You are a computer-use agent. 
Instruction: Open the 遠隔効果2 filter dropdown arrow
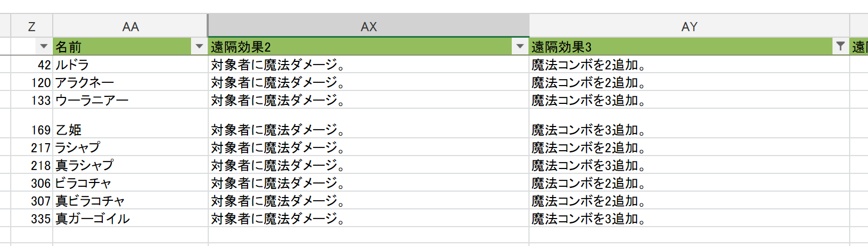point(520,47)
